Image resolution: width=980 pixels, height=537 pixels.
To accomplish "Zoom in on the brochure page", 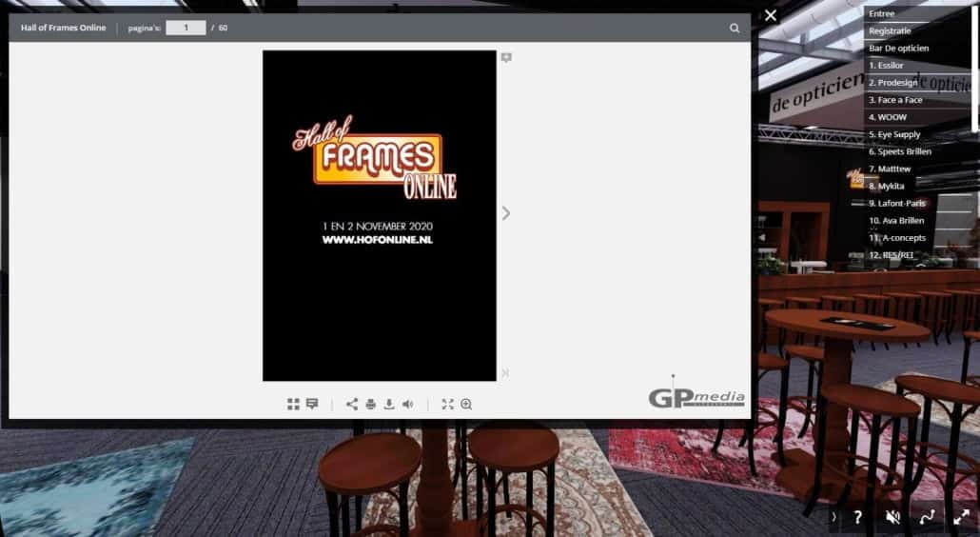I will click(x=466, y=405).
